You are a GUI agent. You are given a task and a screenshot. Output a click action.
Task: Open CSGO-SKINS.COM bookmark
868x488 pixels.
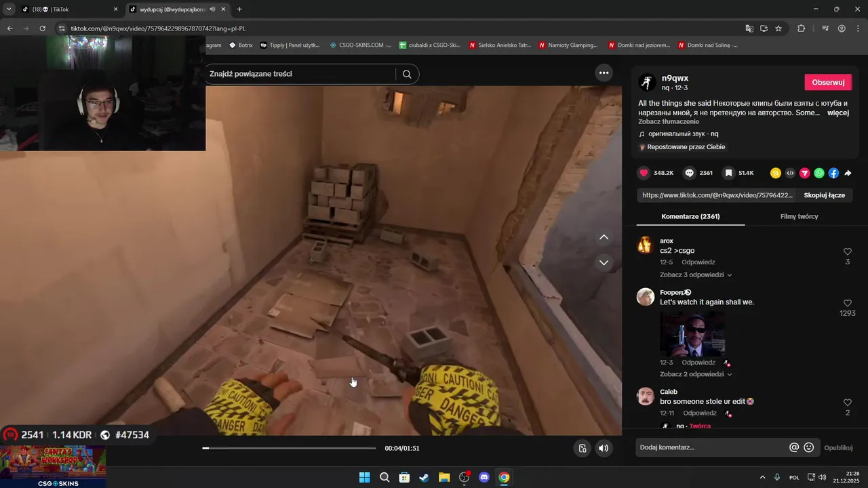(360, 45)
